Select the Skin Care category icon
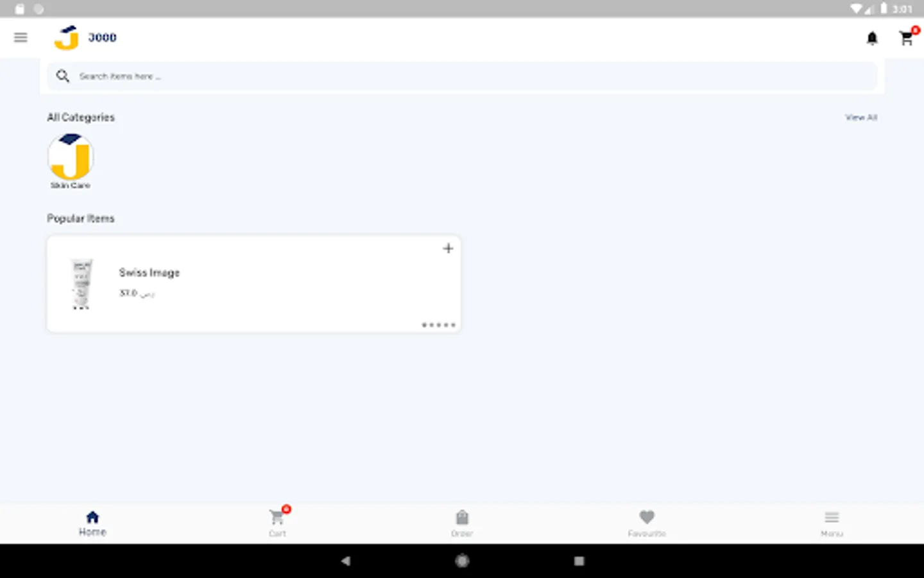Viewport: 924px width, 578px height. pos(71,157)
